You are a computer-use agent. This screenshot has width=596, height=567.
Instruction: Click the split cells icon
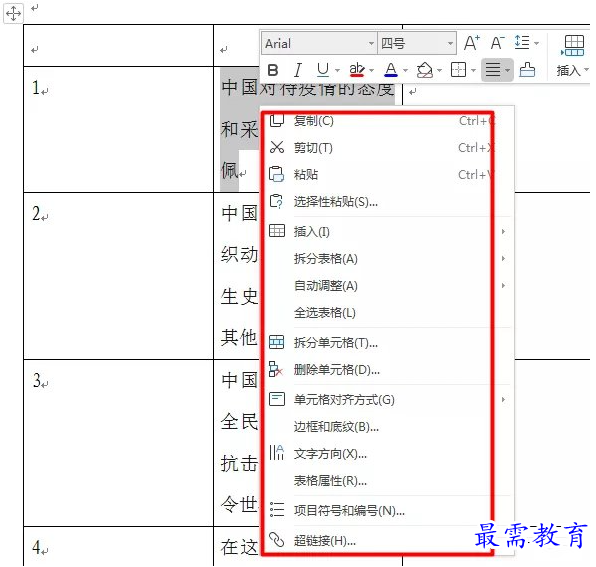277,342
